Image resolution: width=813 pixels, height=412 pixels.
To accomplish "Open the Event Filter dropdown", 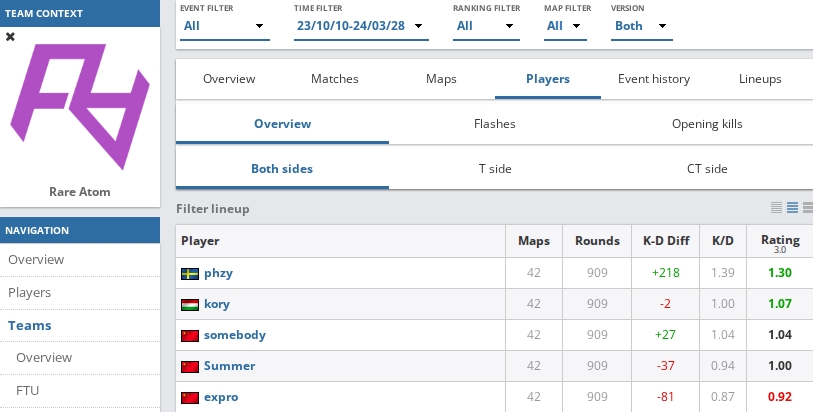I will 223,26.
